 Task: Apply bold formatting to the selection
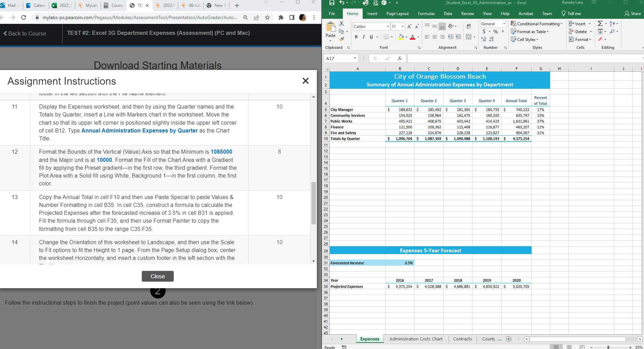point(356,37)
